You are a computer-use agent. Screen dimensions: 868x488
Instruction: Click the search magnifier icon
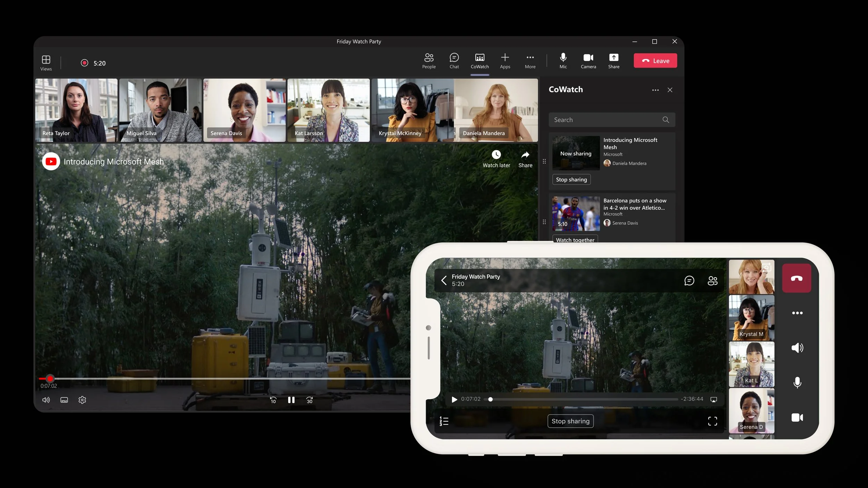(x=666, y=120)
